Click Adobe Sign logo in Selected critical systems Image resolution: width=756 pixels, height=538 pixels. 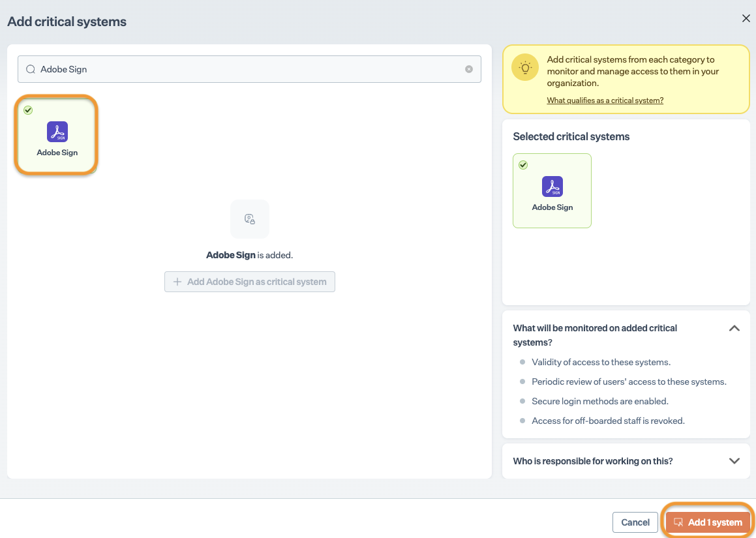pyautogui.click(x=552, y=187)
